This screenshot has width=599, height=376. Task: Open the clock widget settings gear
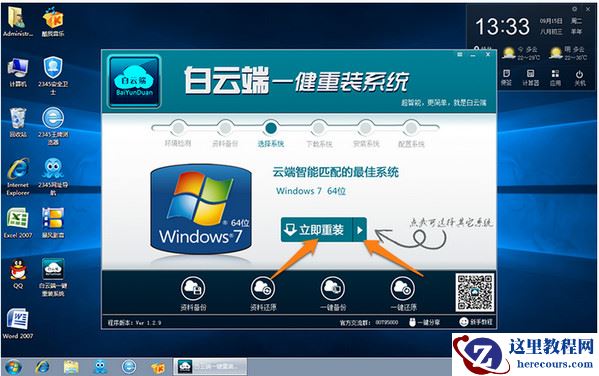575,8
